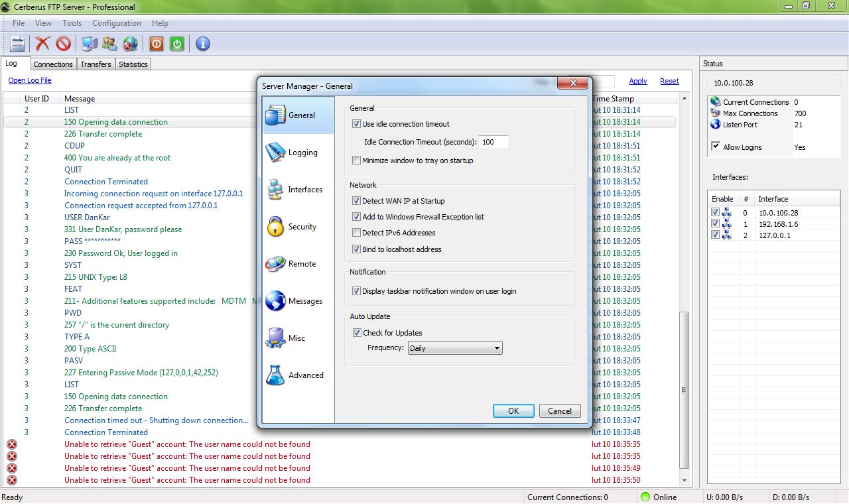Click the User ID column header
This screenshot has height=504, width=849.
coord(36,98)
